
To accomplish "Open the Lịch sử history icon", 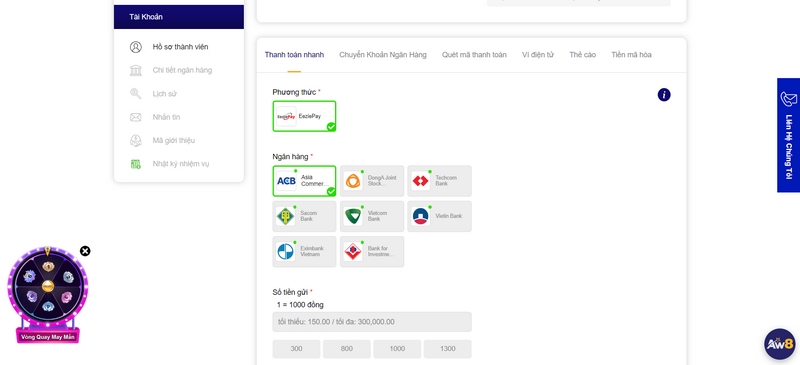I will click(x=136, y=94).
